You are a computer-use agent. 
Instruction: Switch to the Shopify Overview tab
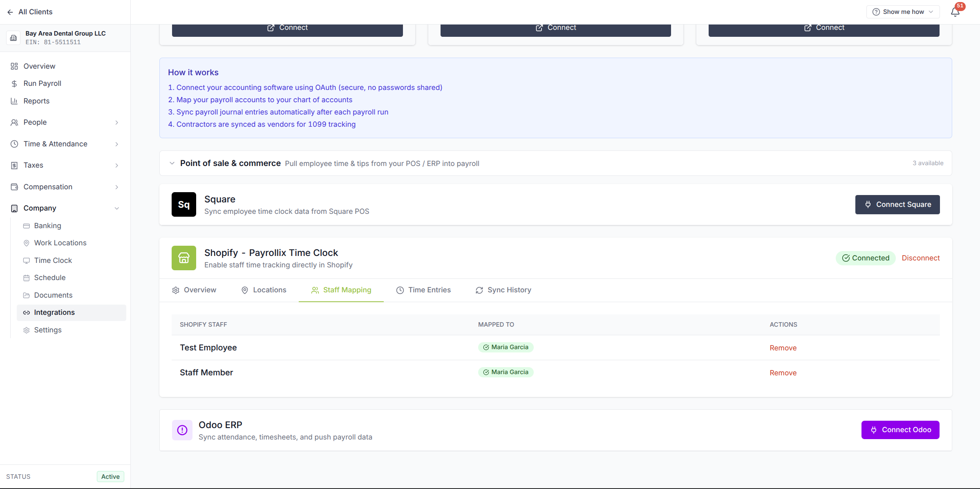194,290
